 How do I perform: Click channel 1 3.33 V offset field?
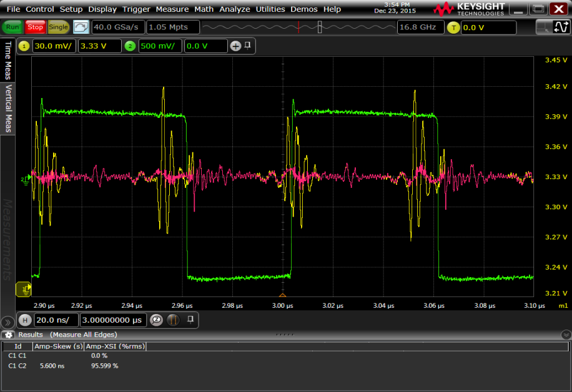(x=99, y=46)
